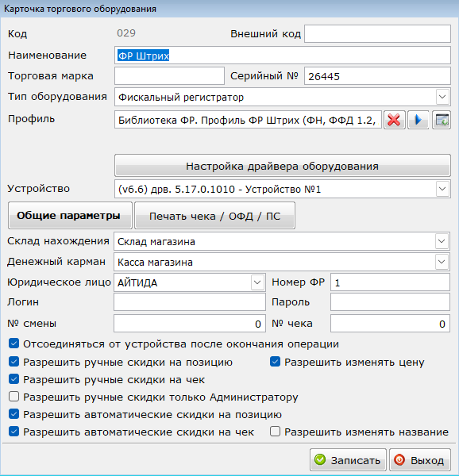Switch to Печать чека / ОФД / ПС tab

coord(214,216)
